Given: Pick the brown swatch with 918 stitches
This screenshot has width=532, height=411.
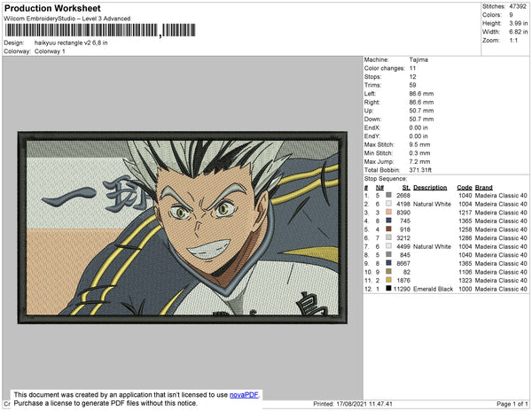Looking at the screenshot, I should click(388, 229).
